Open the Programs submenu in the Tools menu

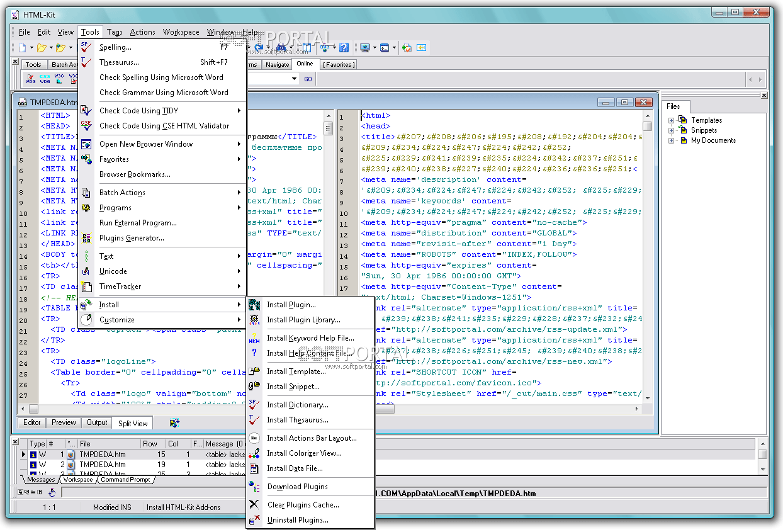[162, 208]
